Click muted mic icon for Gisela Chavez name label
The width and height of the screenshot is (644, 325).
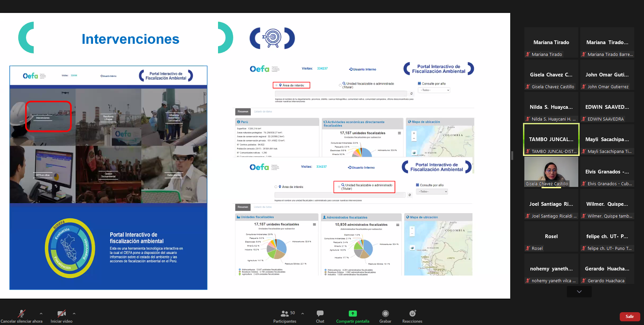528,87
